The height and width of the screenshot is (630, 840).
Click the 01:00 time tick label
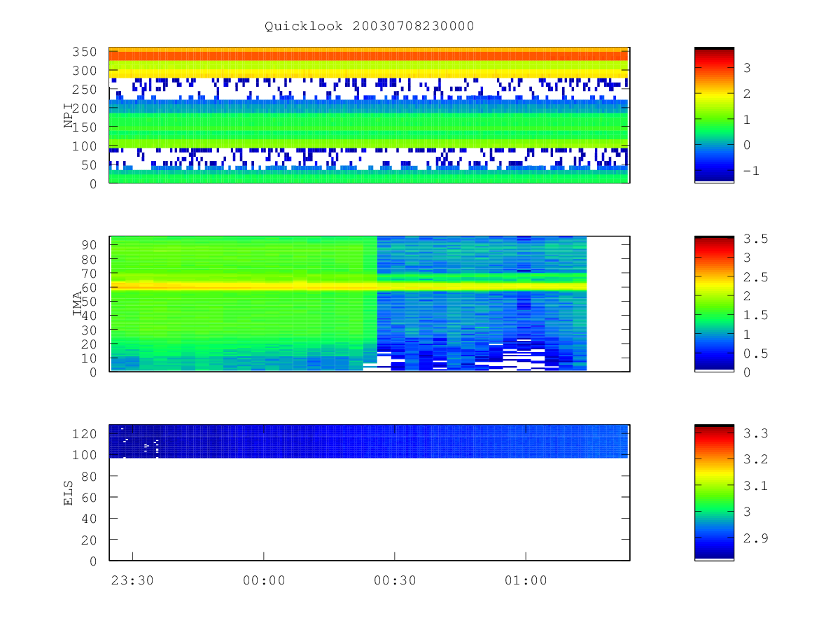pos(526,580)
